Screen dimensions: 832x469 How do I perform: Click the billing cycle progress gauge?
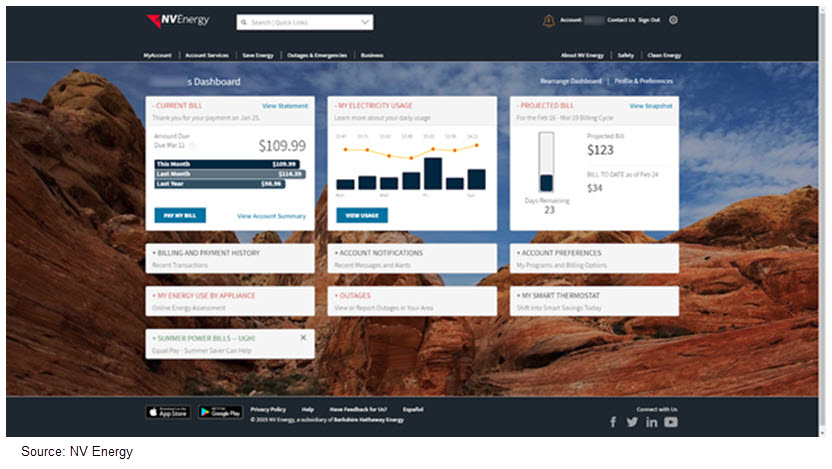click(x=547, y=162)
